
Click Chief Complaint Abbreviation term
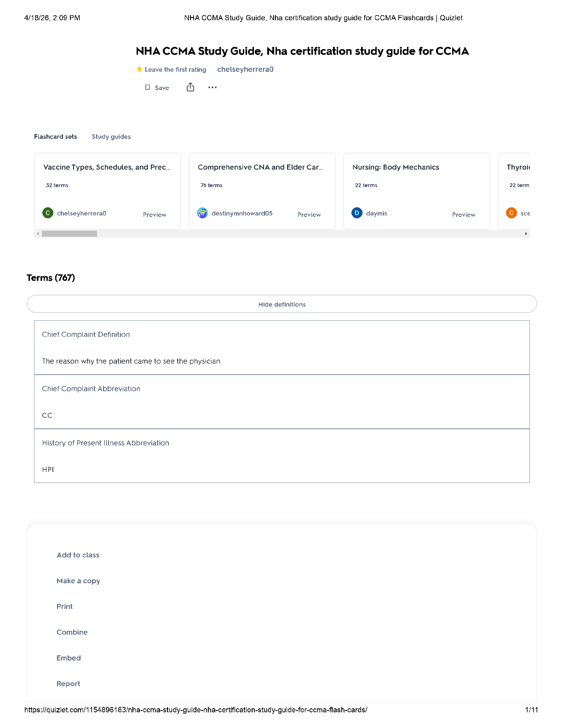click(x=91, y=389)
